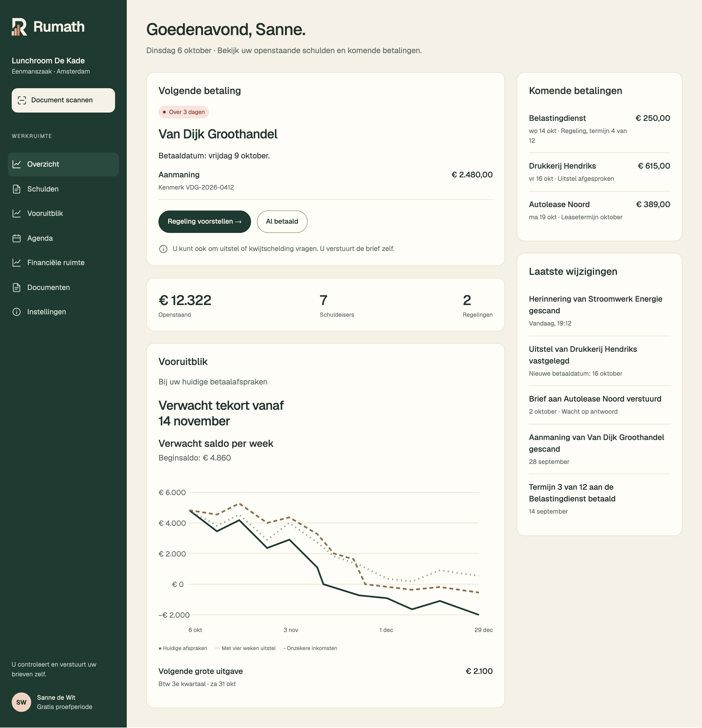Click the Overzicht chart icon
702x728 pixels.
pyautogui.click(x=16, y=164)
